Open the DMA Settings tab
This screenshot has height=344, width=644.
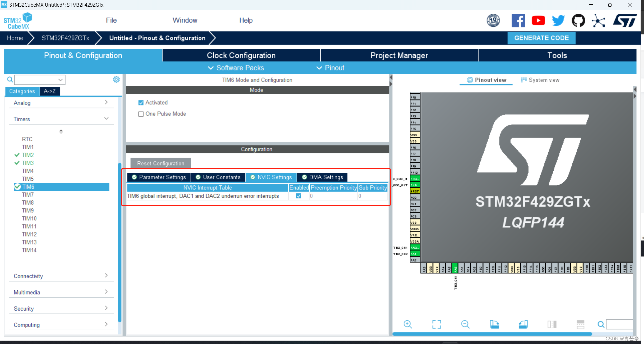[x=322, y=177]
